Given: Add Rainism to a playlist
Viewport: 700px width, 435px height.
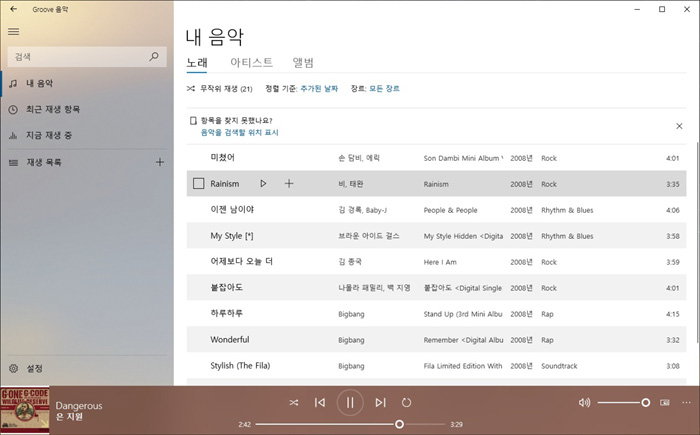Looking at the screenshot, I should tap(289, 184).
